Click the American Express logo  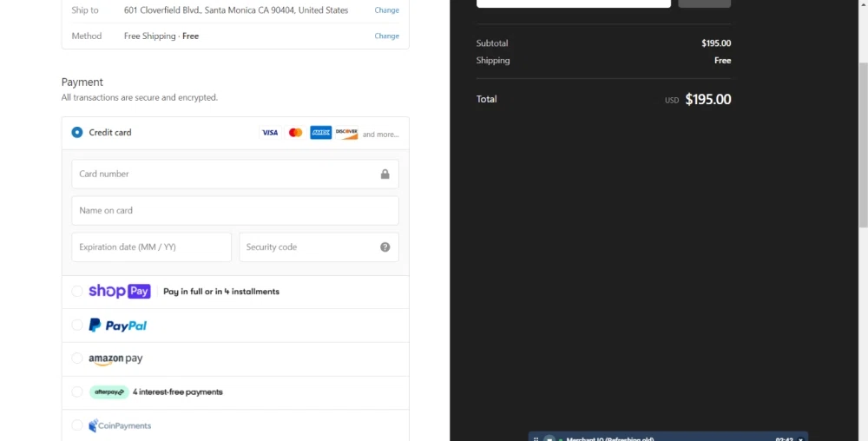coord(321,133)
